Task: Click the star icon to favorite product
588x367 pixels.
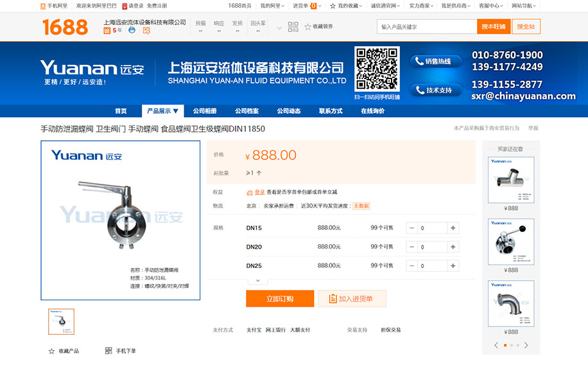Action: point(52,351)
